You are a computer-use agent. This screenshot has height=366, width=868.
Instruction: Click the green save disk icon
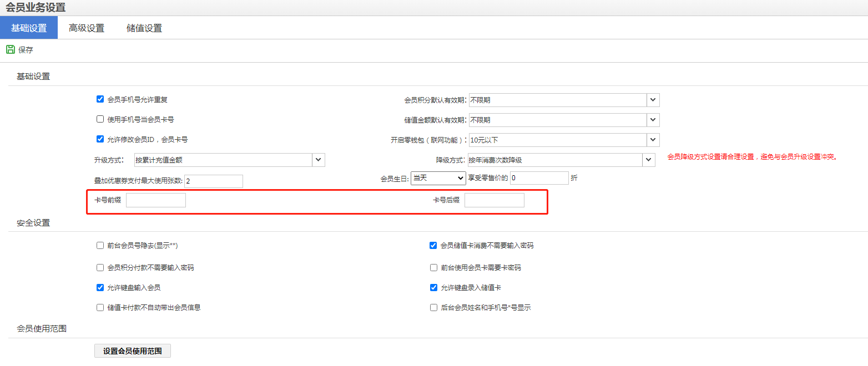click(x=11, y=49)
